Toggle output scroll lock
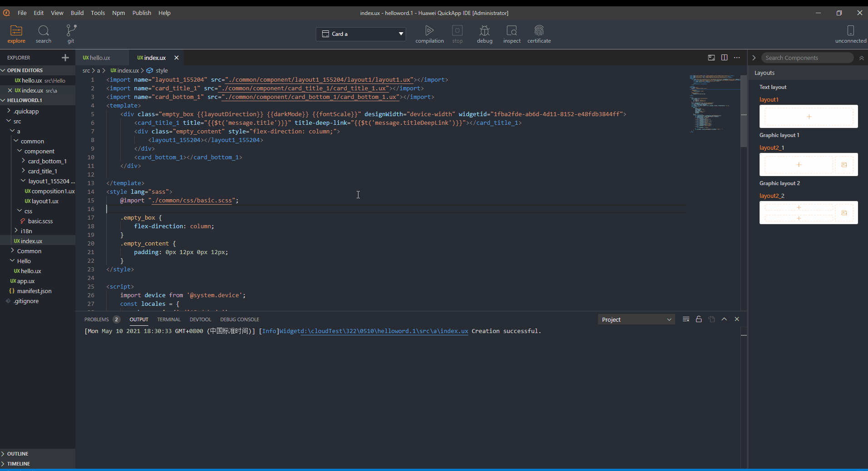 point(699,319)
